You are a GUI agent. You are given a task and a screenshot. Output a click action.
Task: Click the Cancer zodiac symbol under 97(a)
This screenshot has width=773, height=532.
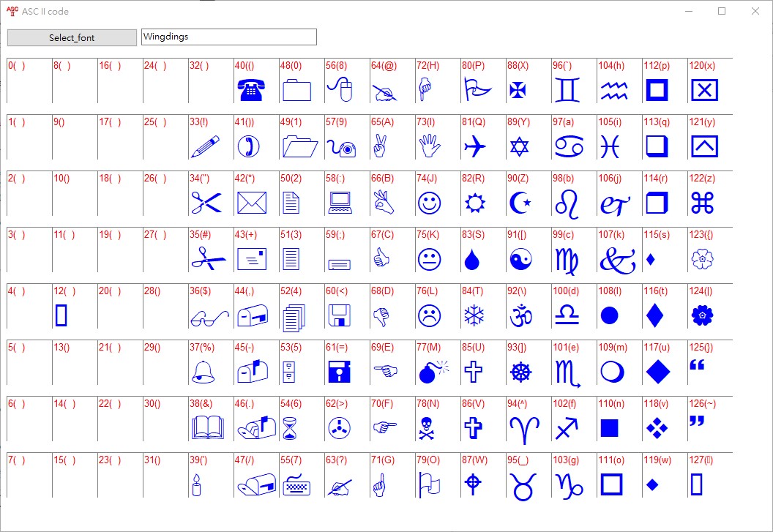[570, 146]
